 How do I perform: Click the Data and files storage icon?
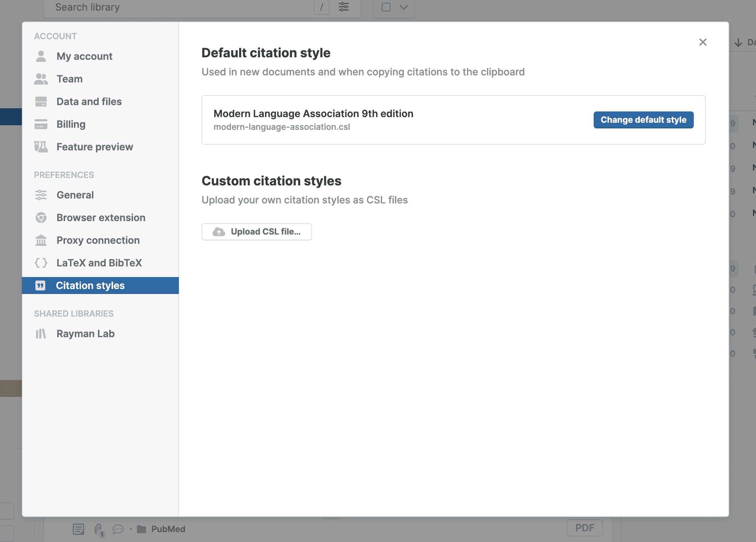pyautogui.click(x=41, y=102)
